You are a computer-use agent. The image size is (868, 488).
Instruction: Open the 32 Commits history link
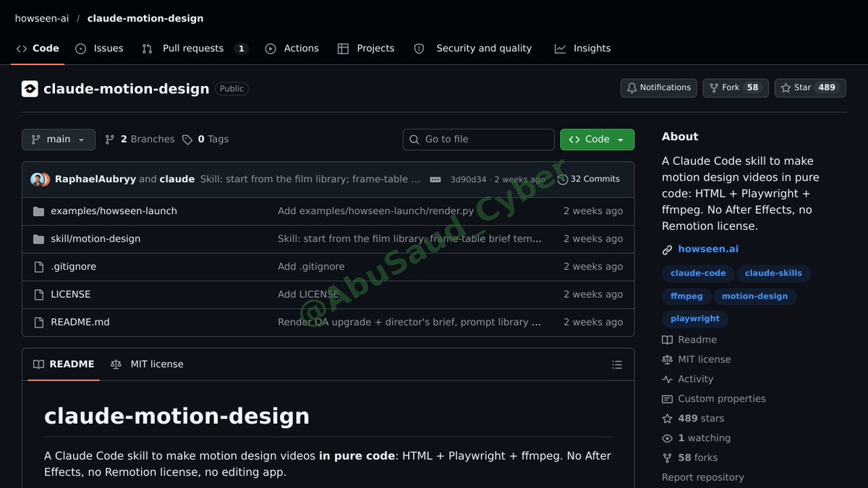pyautogui.click(x=588, y=179)
